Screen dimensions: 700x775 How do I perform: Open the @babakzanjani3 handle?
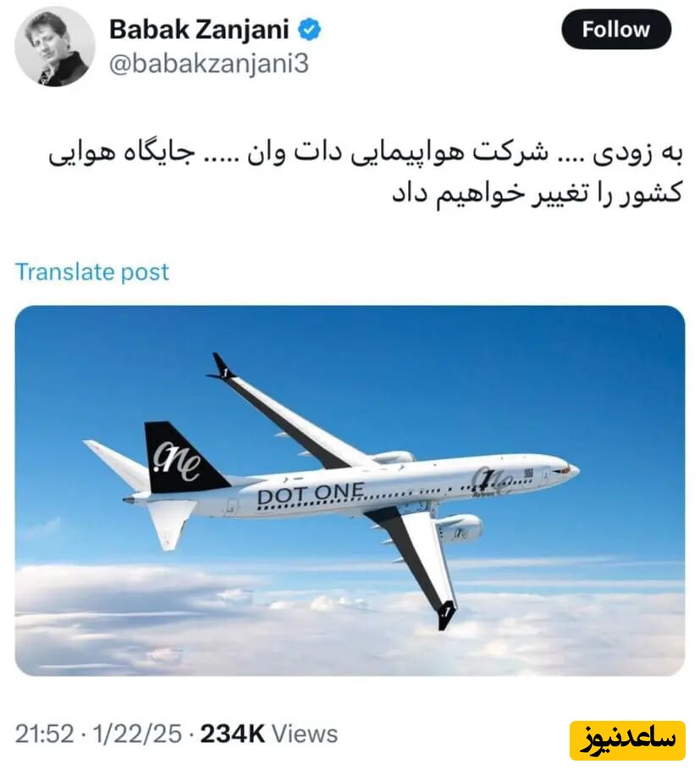click(208, 64)
